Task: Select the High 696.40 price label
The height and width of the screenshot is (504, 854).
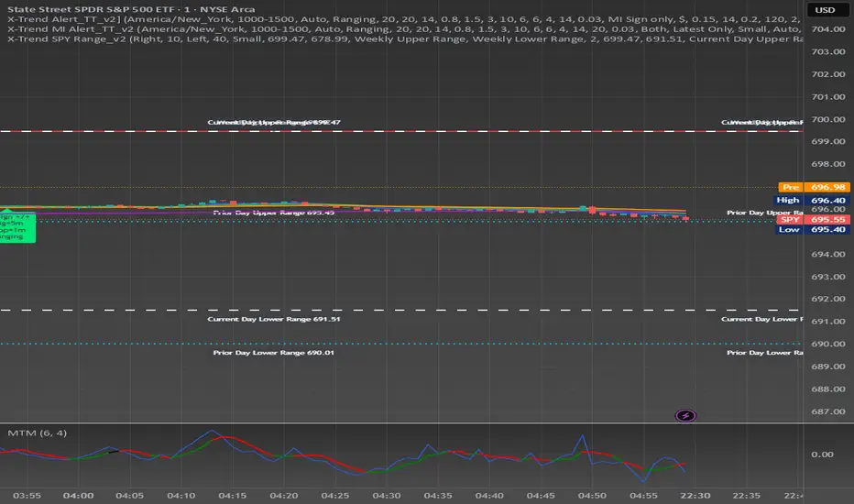Action: [811, 200]
